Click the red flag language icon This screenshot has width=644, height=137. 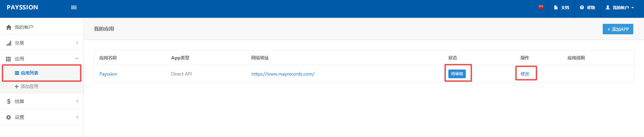(541, 7)
